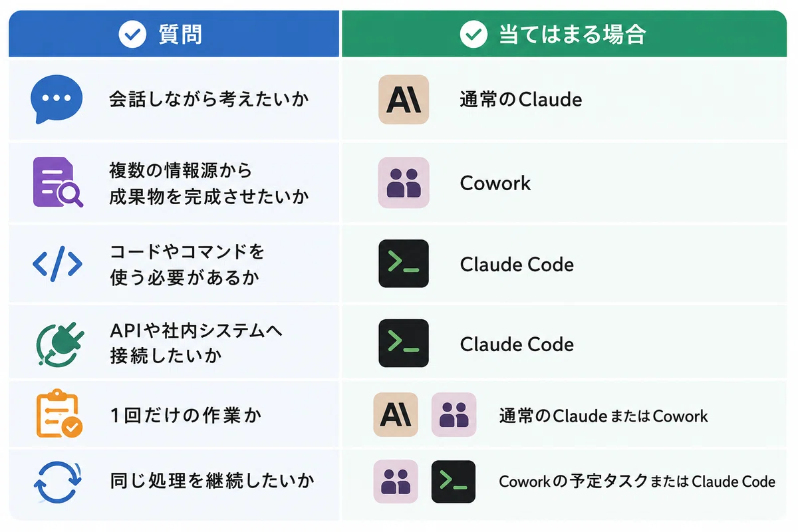The image size is (798, 532).
Task: Click the blue code brackets icon
Action: [x=57, y=264]
